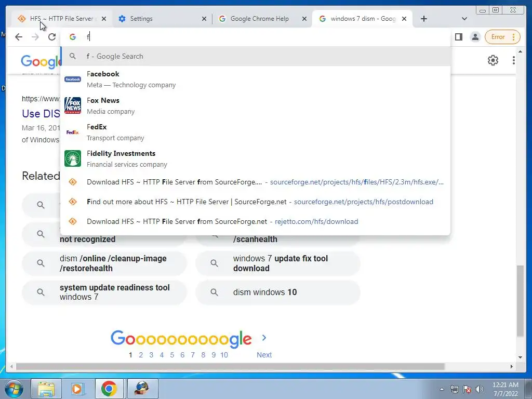Expand the tab search dropdown arrow
This screenshot has height=399, width=532.
click(464, 19)
